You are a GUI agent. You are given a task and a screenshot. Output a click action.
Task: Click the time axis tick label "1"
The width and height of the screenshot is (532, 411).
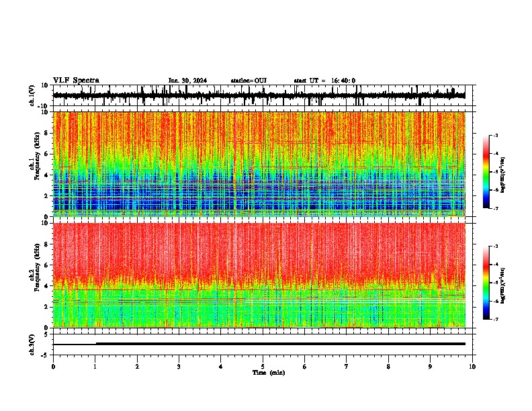pyautogui.click(x=95, y=367)
